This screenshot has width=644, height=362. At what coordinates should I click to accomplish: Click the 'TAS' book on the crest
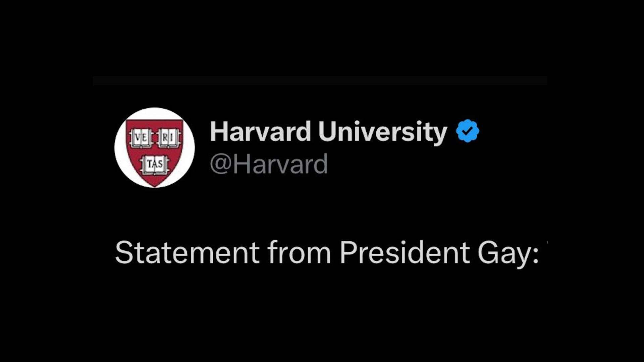[154, 165]
